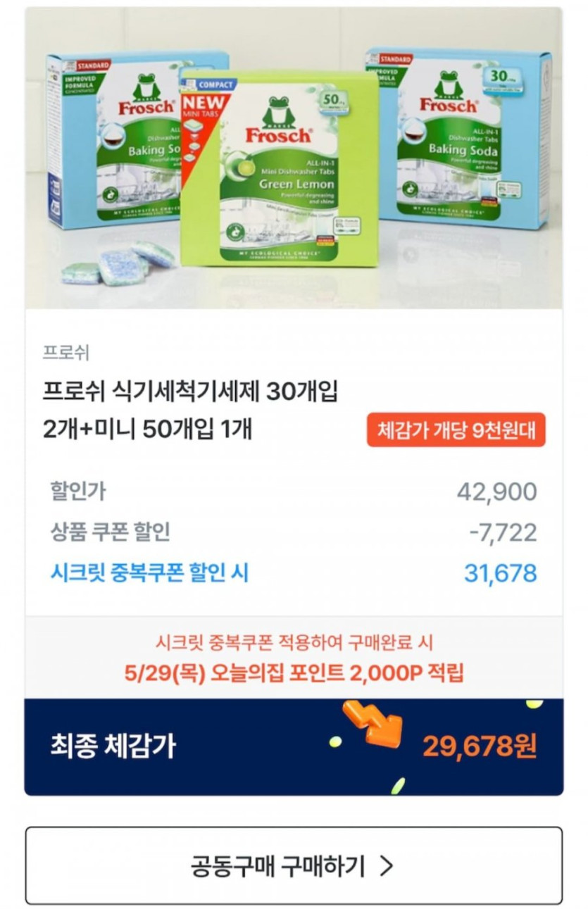Tap the orange downward arrow icon
This screenshot has height=909, width=588.
pos(373,724)
